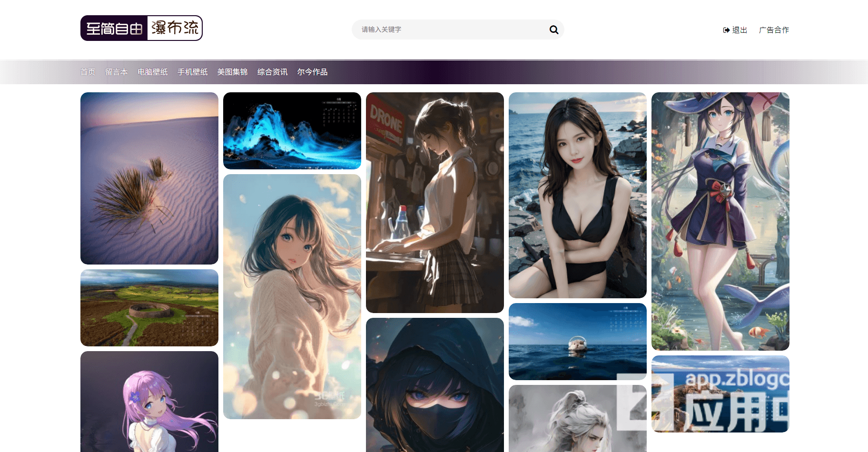View the DRONE sign bar girl image
This screenshot has height=452, width=868.
click(435, 202)
